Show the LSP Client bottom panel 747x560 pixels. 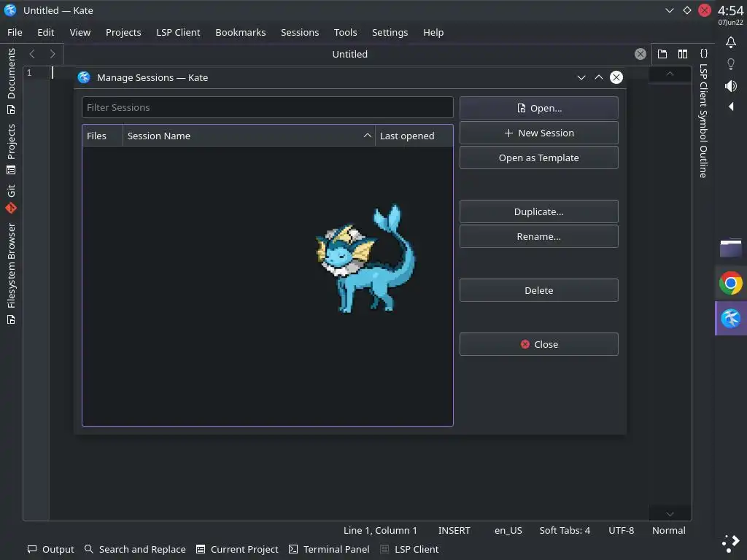coord(410,549)
